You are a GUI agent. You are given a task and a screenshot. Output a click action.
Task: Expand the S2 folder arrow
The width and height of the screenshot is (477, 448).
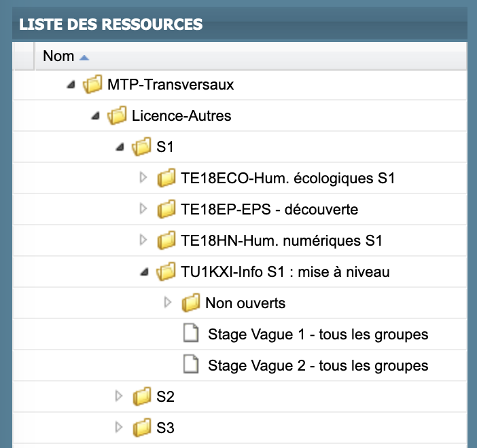(x=119, y=396)
